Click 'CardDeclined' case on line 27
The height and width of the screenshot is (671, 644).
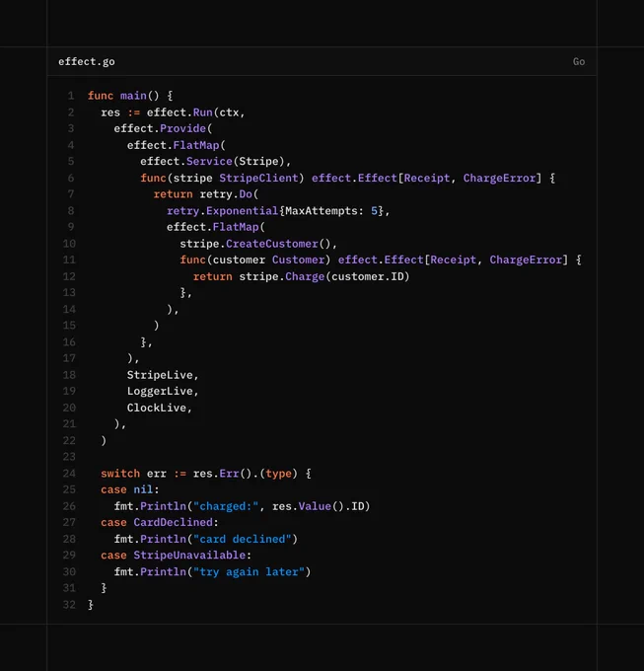(173, 523)
